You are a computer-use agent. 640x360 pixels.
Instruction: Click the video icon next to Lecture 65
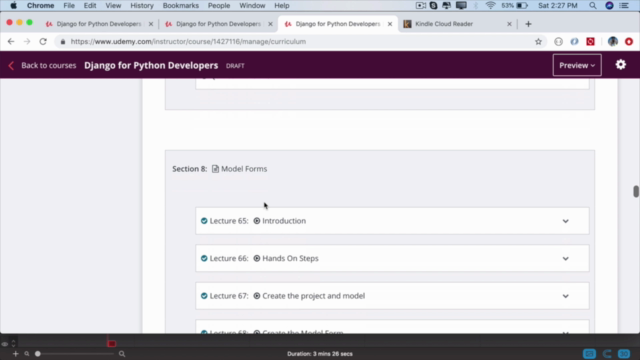257,221
